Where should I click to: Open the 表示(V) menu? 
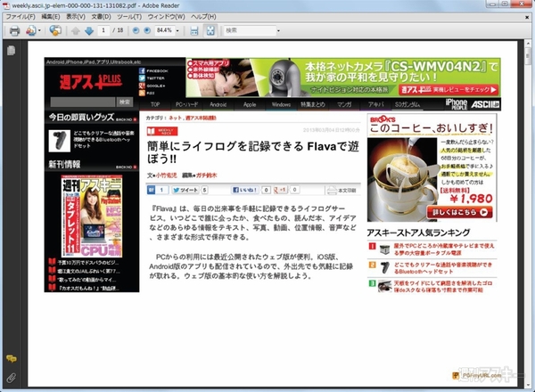[76, 16]
